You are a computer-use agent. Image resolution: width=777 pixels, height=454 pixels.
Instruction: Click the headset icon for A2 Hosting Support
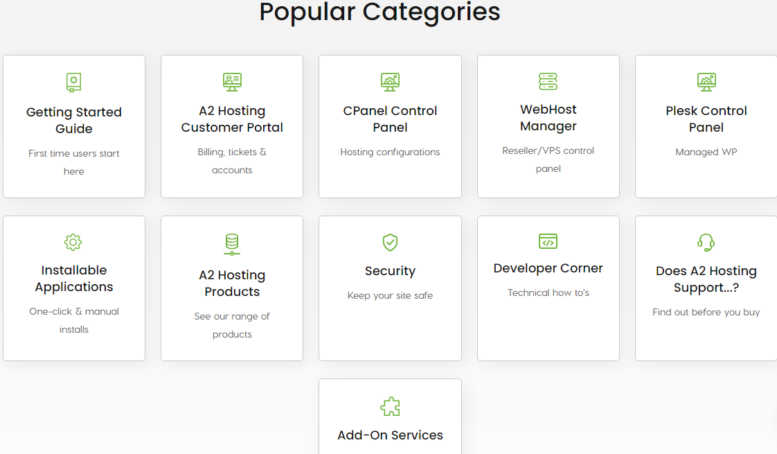coord(706,242)
